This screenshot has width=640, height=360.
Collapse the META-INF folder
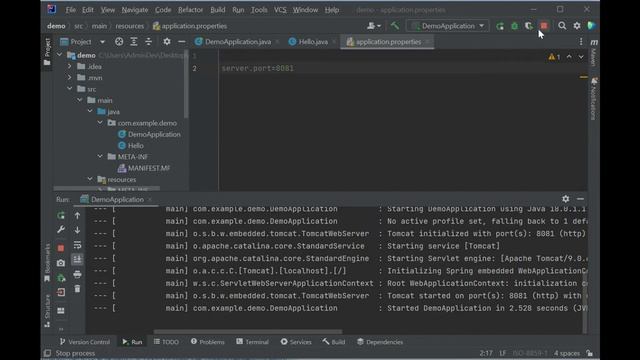pos(100,157)
